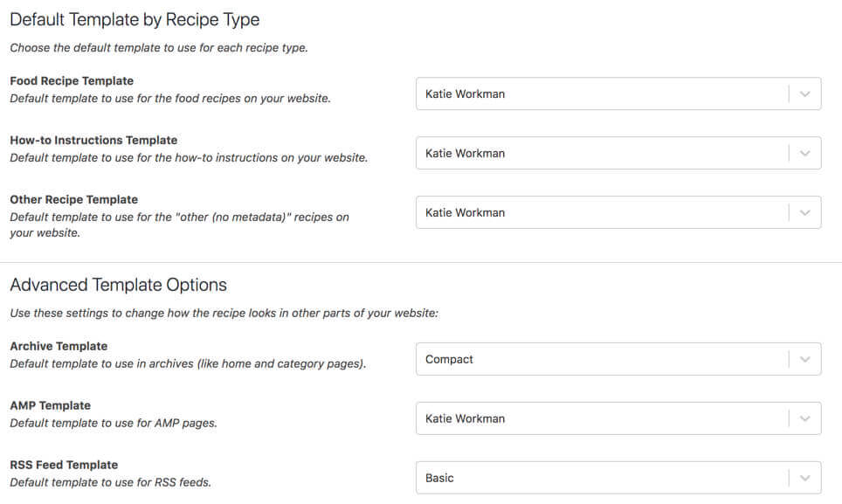Open the How-to Instructions Template dropdown

(618, 154)
